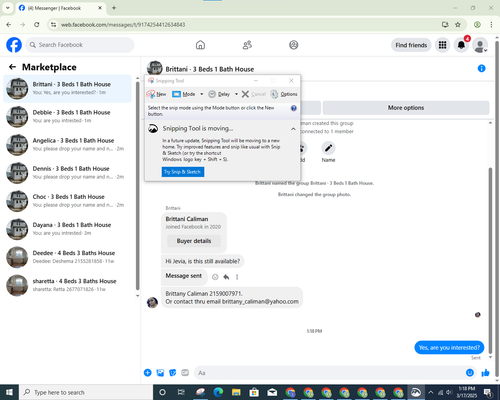Open File Explorer from the taskbar
This screenshot has width=500, height=400.
click(x=236, y=392)
